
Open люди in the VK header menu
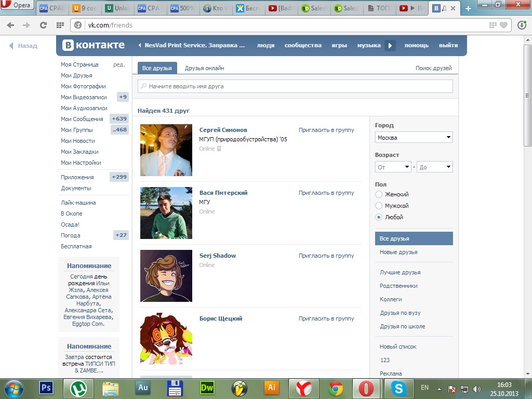pyautogui.click(x=265, y=45)
